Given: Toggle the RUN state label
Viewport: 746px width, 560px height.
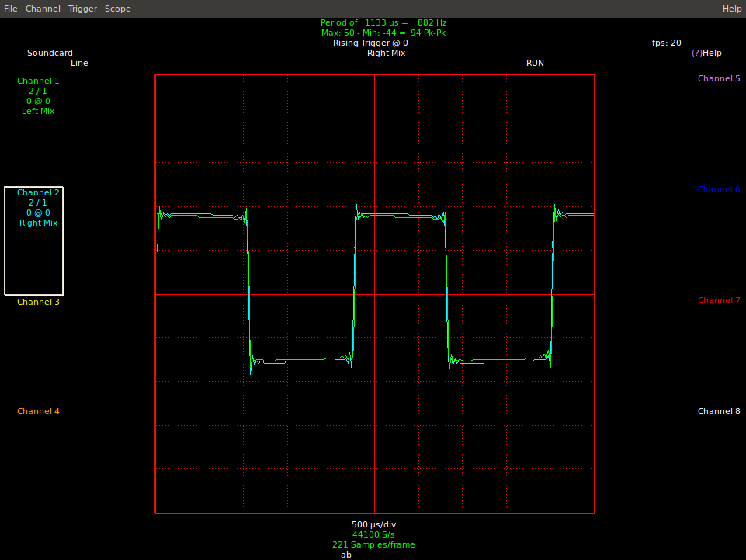Looking at the screenshot, I should pos(535,63).
